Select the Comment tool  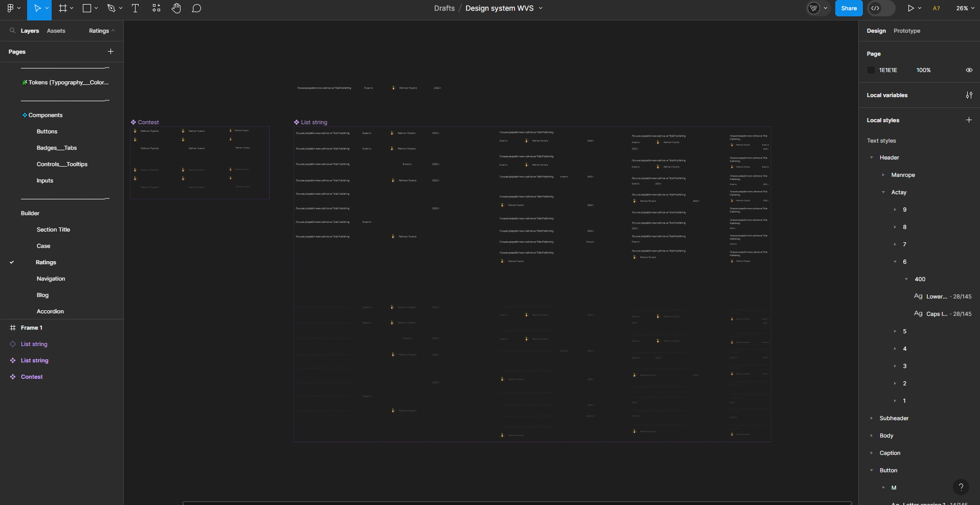coord(196,8)
